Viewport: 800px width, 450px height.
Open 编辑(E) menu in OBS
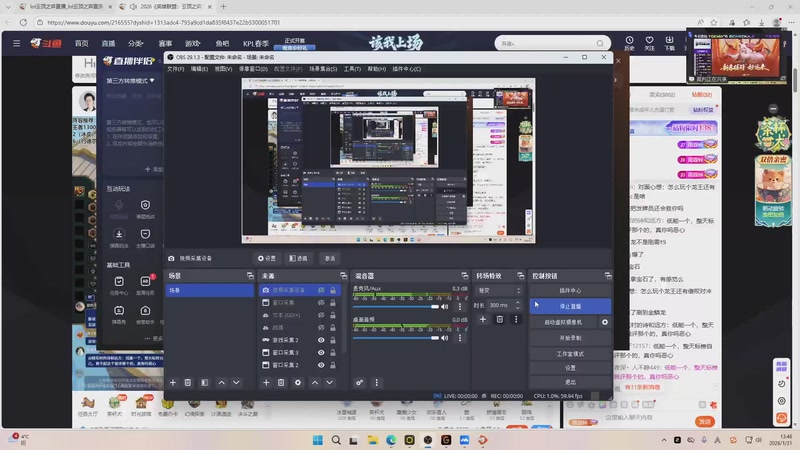point(199,69)
